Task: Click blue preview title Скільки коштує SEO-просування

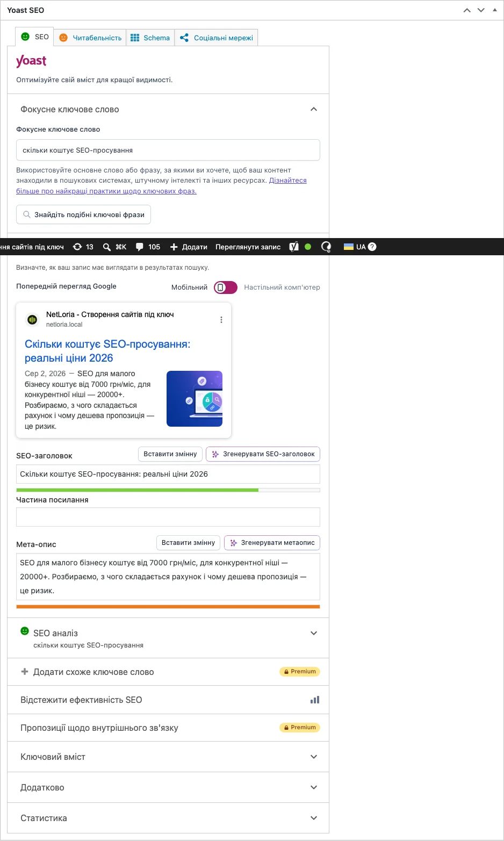Action: tap(107, 351)
